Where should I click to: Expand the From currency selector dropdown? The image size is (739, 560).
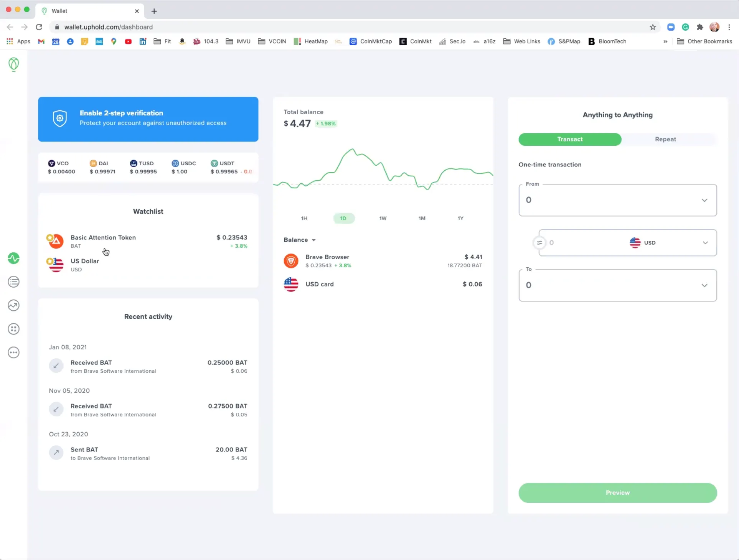(x=704, y=199)
